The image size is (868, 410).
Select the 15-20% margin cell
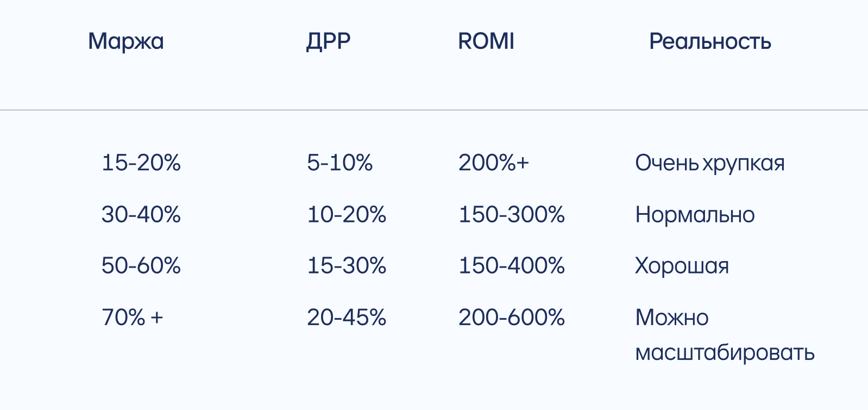pos(141,163)
